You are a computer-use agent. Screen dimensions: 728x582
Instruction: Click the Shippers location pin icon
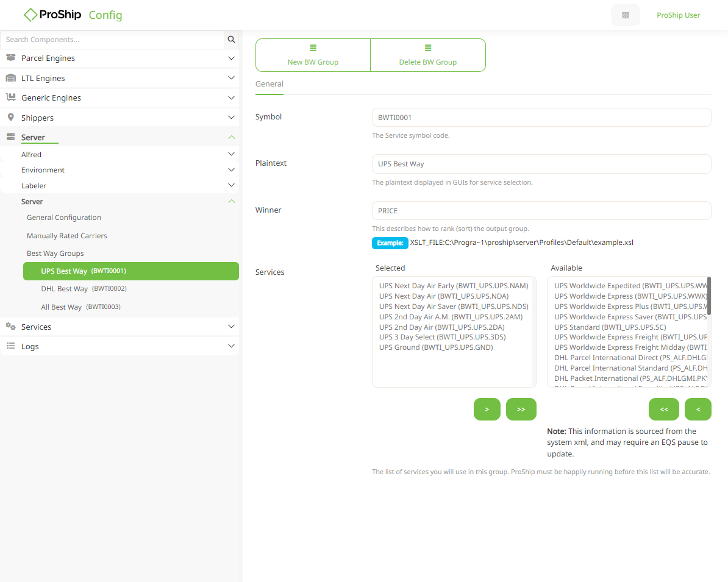pos(11,118)
